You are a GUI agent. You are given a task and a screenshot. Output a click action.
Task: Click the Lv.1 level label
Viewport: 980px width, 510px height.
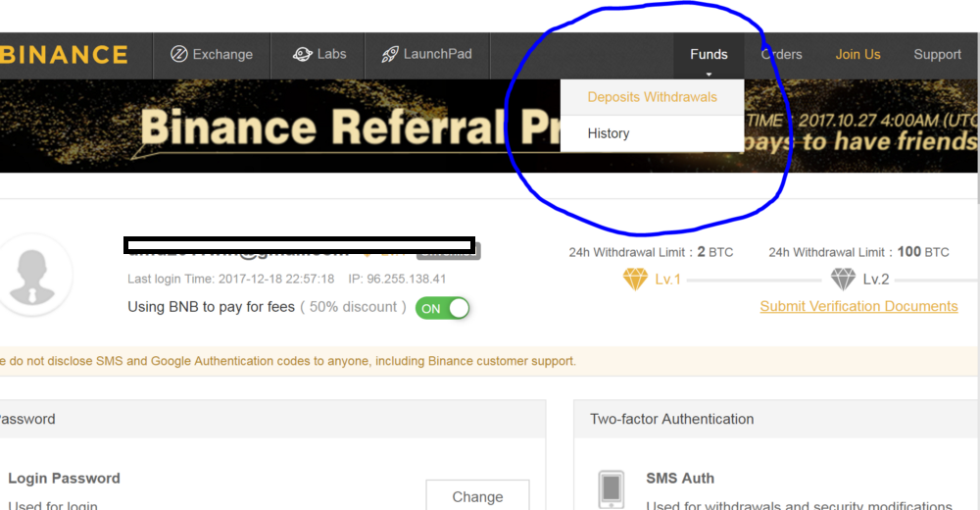pos(667,280)
